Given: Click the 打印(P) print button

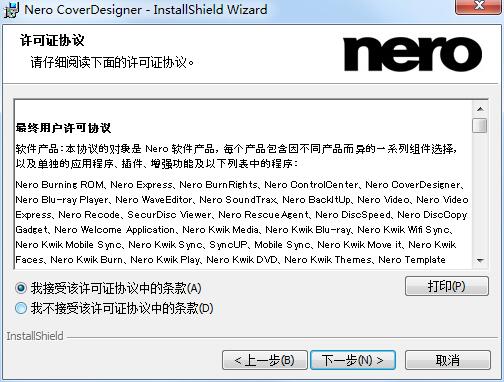Looking at the screenshot, I should click(447, 286).
